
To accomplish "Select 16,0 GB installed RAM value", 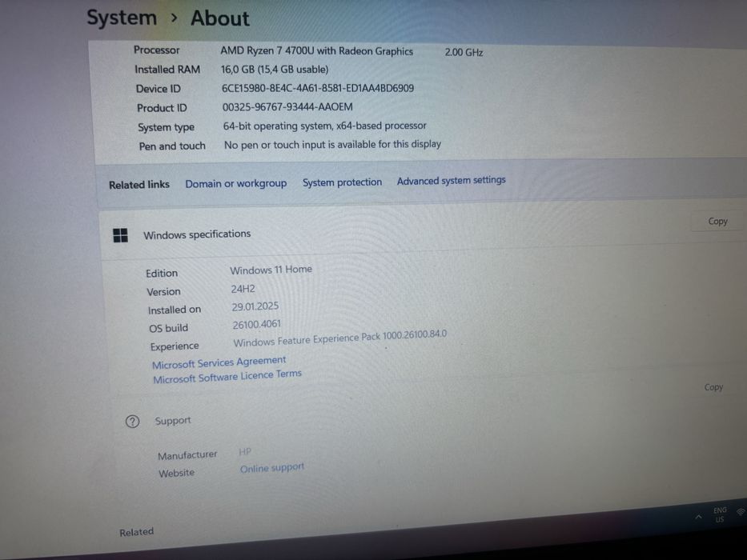I will pos(275,70).
